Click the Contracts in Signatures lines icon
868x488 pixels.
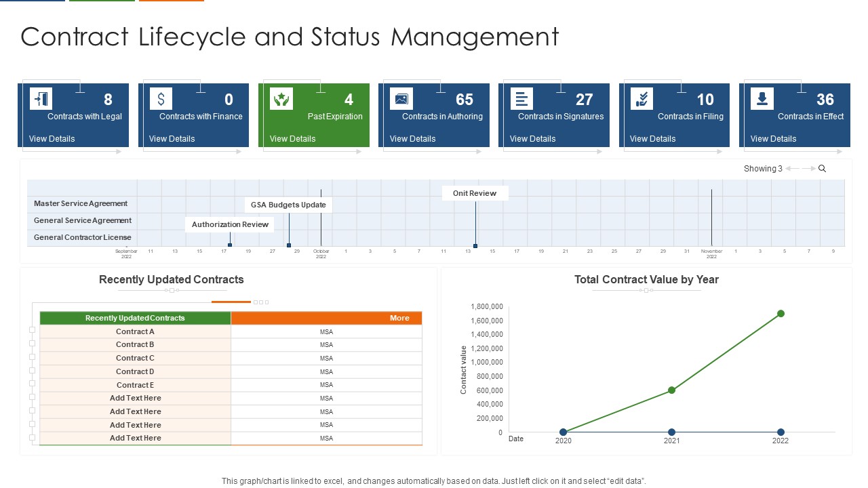(x=521, y=99)
